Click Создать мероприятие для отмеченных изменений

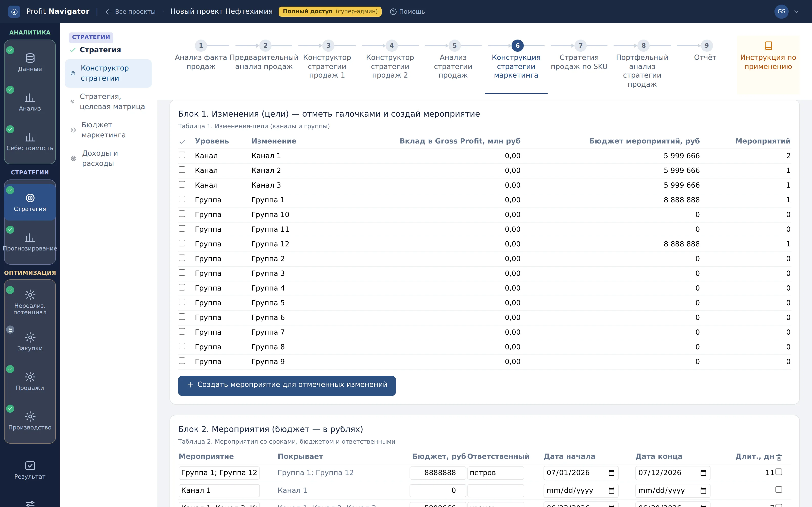pyautogui.click(x=287, y=386)
